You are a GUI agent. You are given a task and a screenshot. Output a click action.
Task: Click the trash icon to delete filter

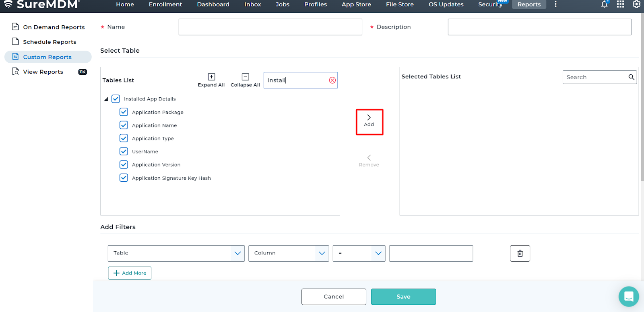520,253
